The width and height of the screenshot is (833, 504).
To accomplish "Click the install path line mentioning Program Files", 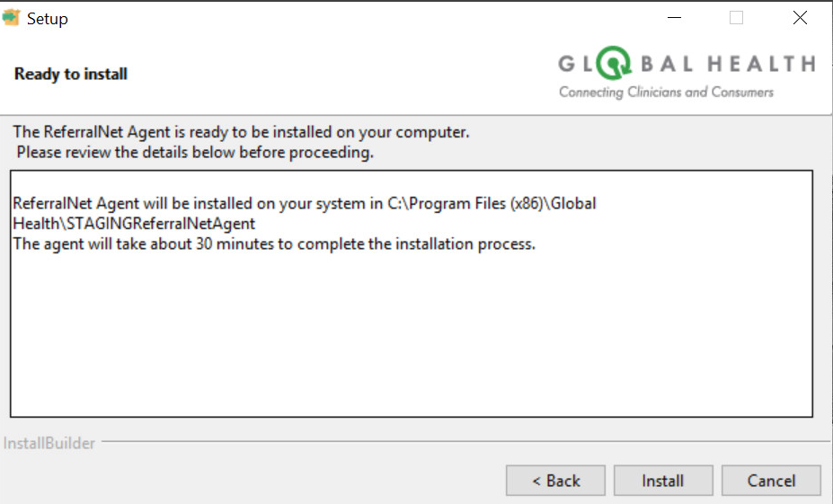I will point(305,204).
